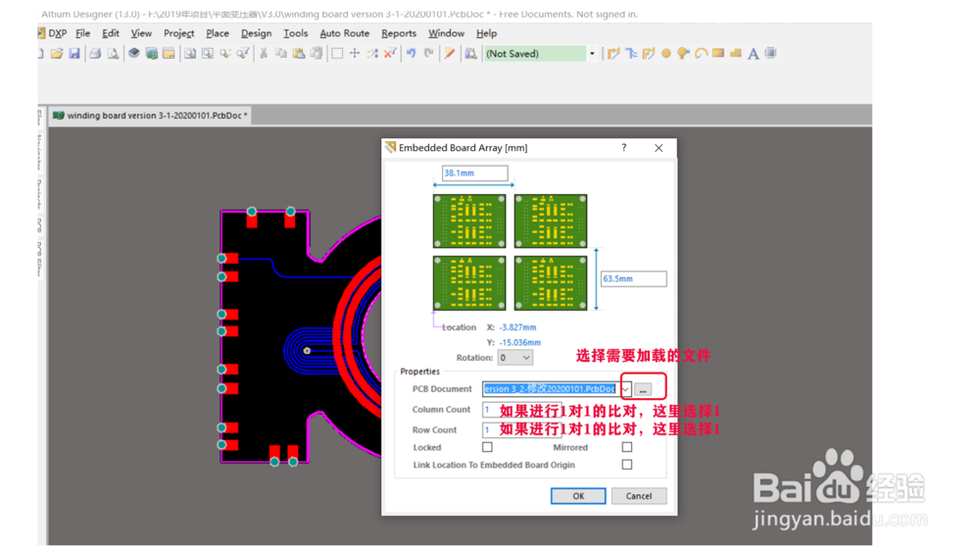Click the Interactive Multi-Routing icon
980x552 pixels.
coord(631,54)
